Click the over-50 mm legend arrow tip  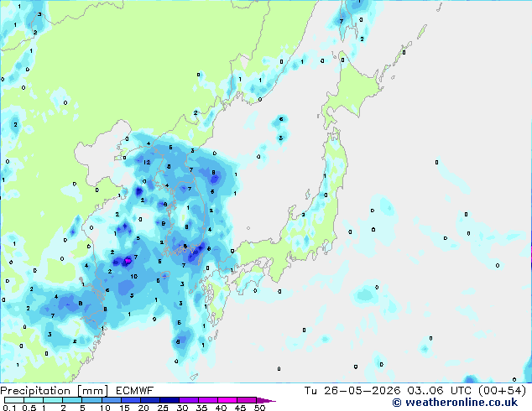[x=266, y=400]
